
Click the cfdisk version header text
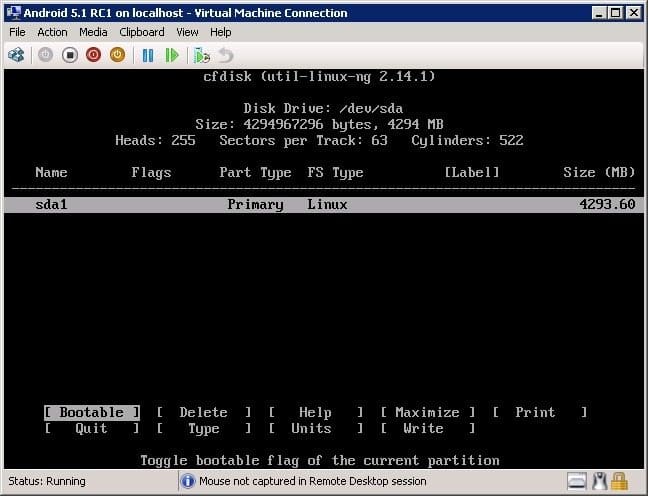coord(319,76)
